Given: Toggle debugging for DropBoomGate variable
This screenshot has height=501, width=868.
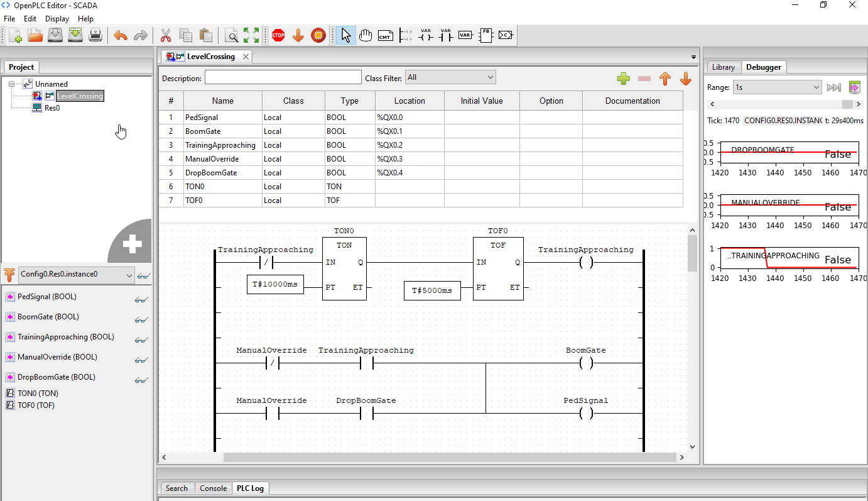Looking at the screenshot, I should pyautogui.click(x=141, y=380).
